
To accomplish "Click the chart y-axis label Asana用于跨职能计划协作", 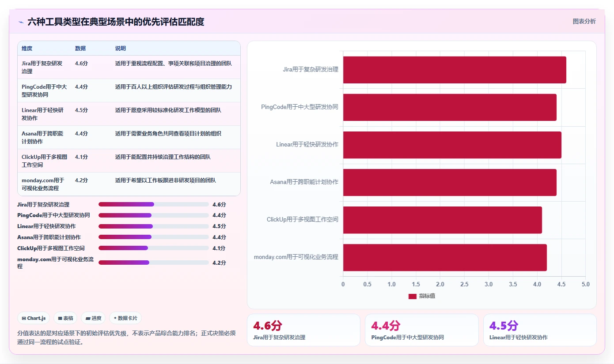I will click(x=304, y=182).
